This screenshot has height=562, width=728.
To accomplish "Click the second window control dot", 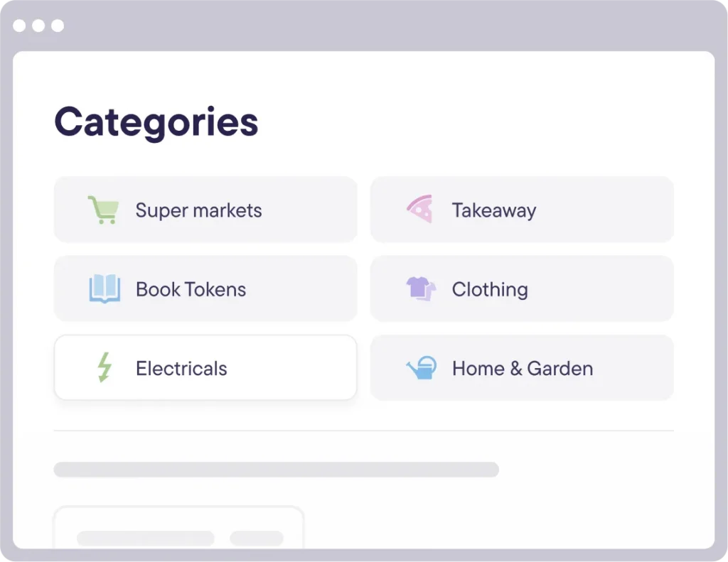I will [38, 26].
